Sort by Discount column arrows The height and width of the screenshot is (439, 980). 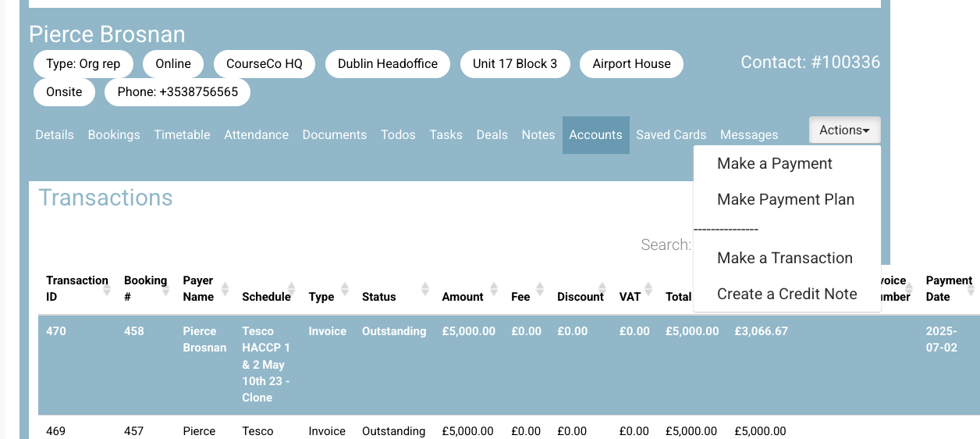point(602,289)
